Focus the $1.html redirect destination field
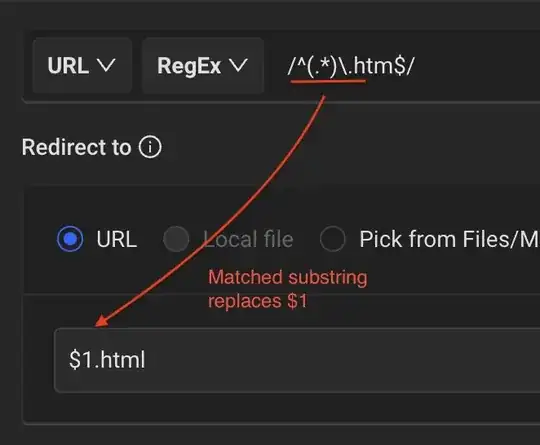 coord(297,360)
